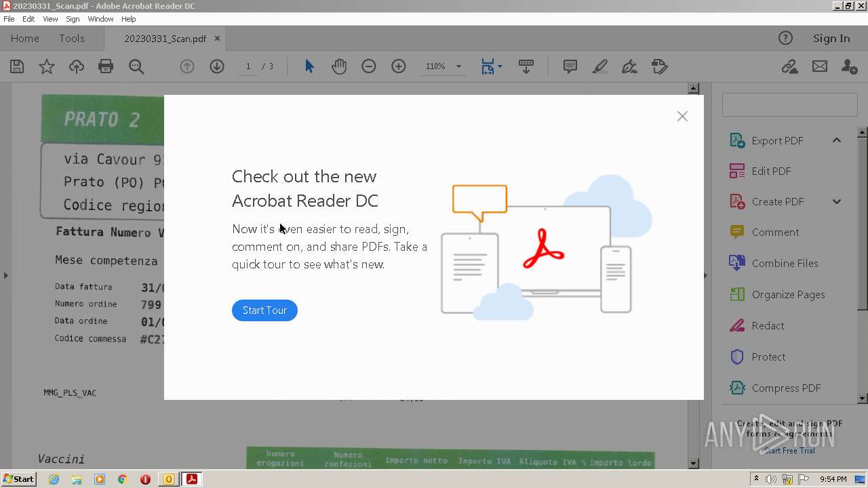Add a comment sticky note

click(x=570, y=66)
